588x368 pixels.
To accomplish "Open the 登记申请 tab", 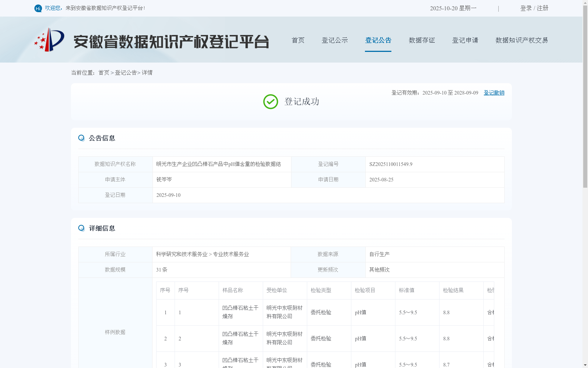I will [465, 40].
